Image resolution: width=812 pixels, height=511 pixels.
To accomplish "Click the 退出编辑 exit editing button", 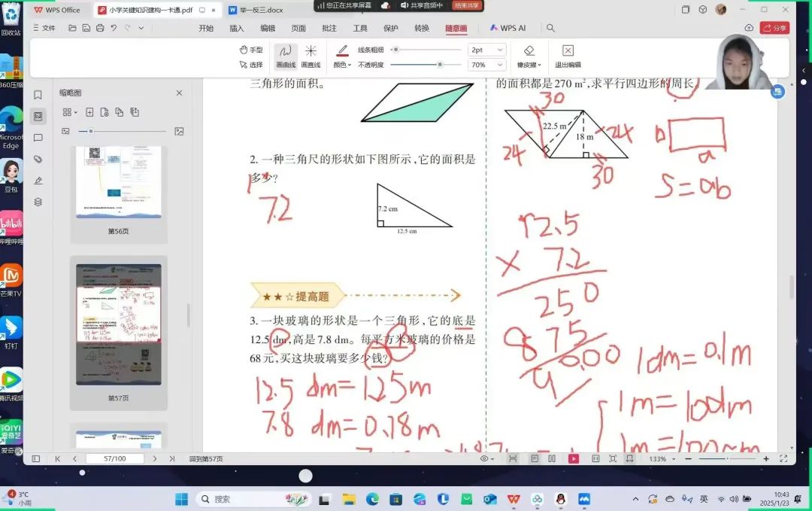I will [568, 56].
